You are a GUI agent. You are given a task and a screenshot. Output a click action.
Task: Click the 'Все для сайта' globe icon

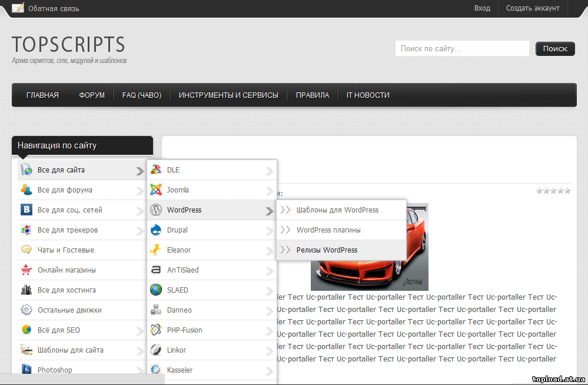(26, 170)
